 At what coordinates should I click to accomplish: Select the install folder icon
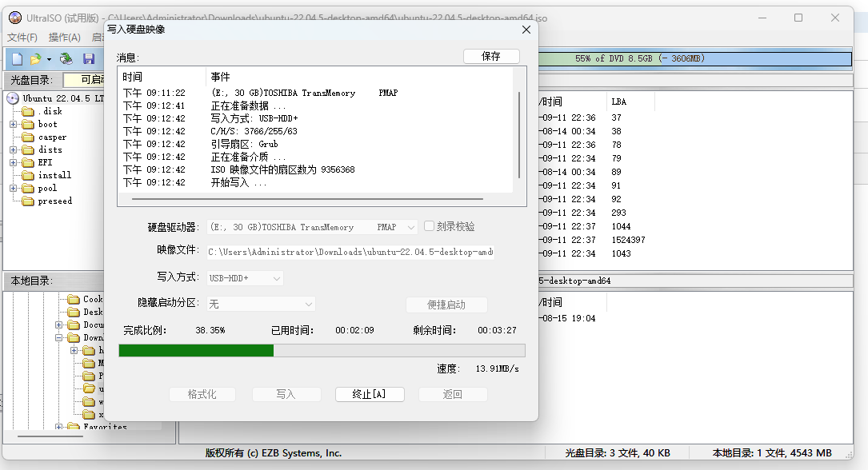point(28,175)
